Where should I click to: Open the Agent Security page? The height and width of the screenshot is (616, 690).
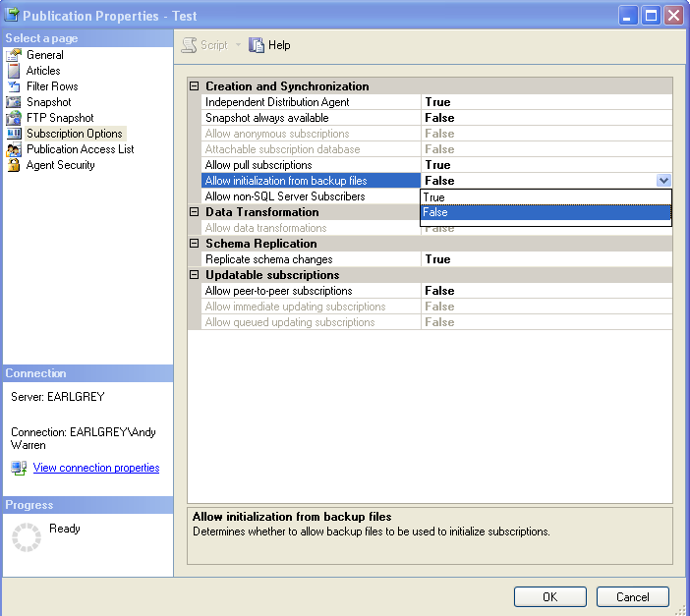[x=60, y=165]
